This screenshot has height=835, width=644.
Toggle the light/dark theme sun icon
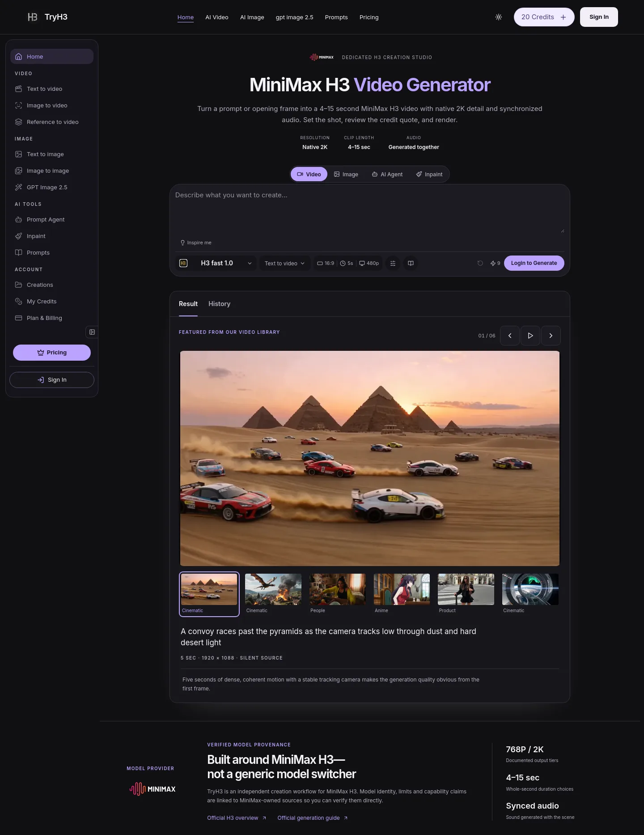(x=499, y=17)
